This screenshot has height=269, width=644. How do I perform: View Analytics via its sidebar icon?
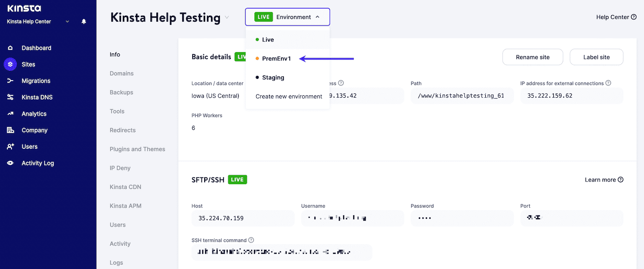coord(10,113)
